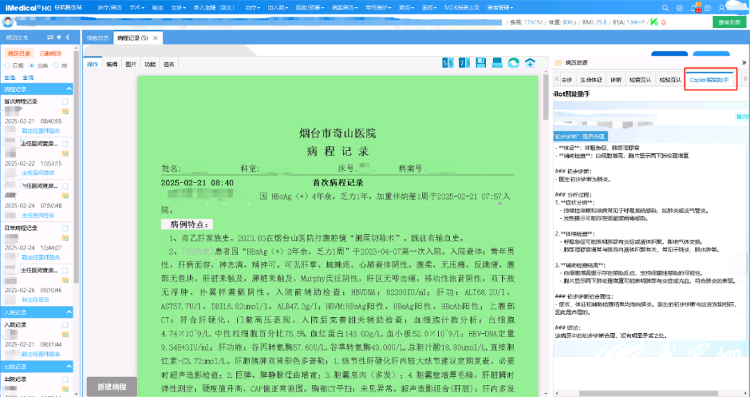Screen dimensions: 750x397
Task: Open the user account icon in header
Action: point(722,8)
